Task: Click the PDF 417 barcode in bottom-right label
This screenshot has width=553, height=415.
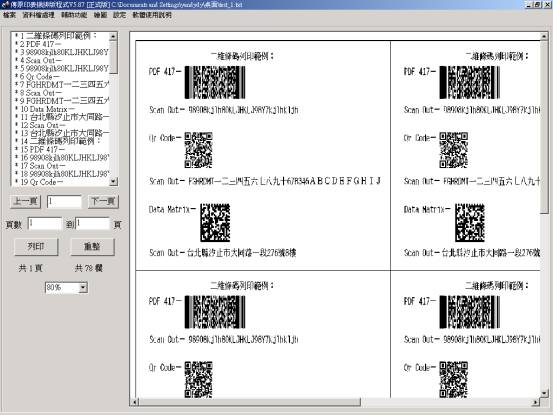Action: click(469, 312)
